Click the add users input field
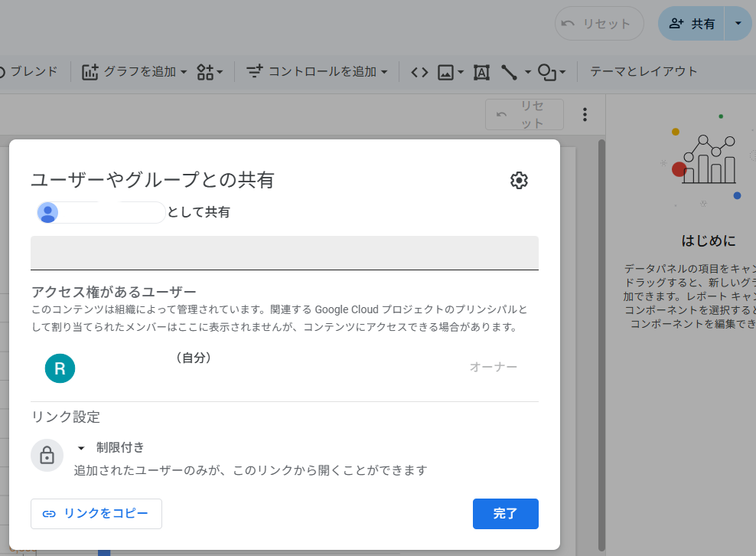This screenshot has height=556, width=756. coord(285,253)
